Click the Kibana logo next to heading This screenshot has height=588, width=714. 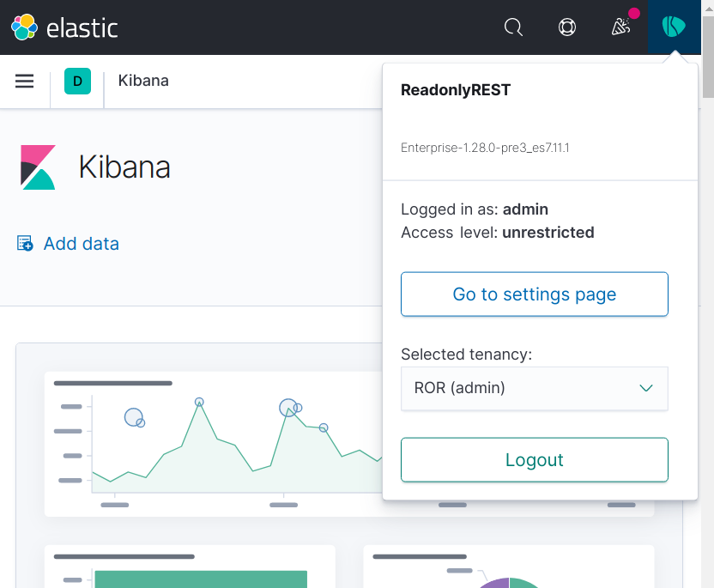tap(38, 167)
